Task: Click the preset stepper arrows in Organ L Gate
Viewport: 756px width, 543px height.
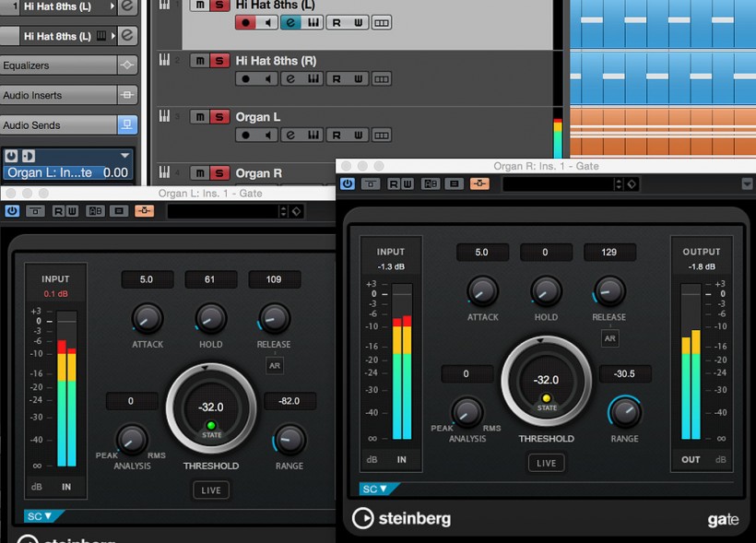Action: click(x=284, y=211)
